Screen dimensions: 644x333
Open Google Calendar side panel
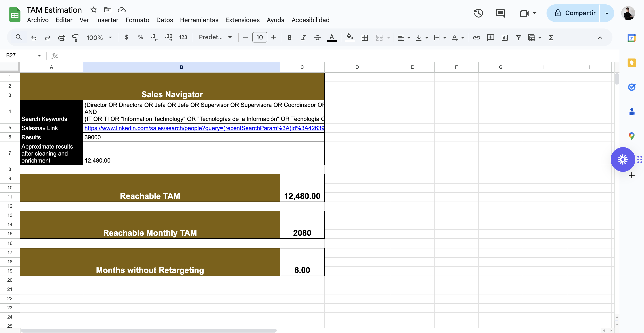click(632, 38)
